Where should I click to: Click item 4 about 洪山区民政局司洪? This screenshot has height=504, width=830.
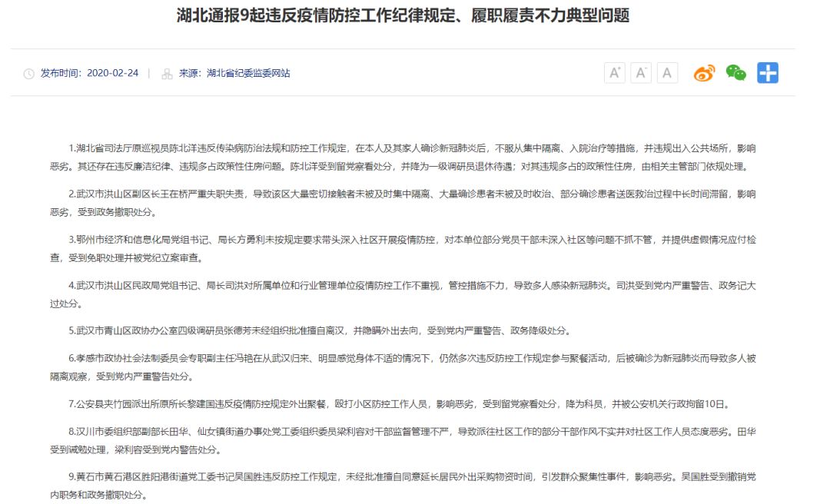coord(403,294)
